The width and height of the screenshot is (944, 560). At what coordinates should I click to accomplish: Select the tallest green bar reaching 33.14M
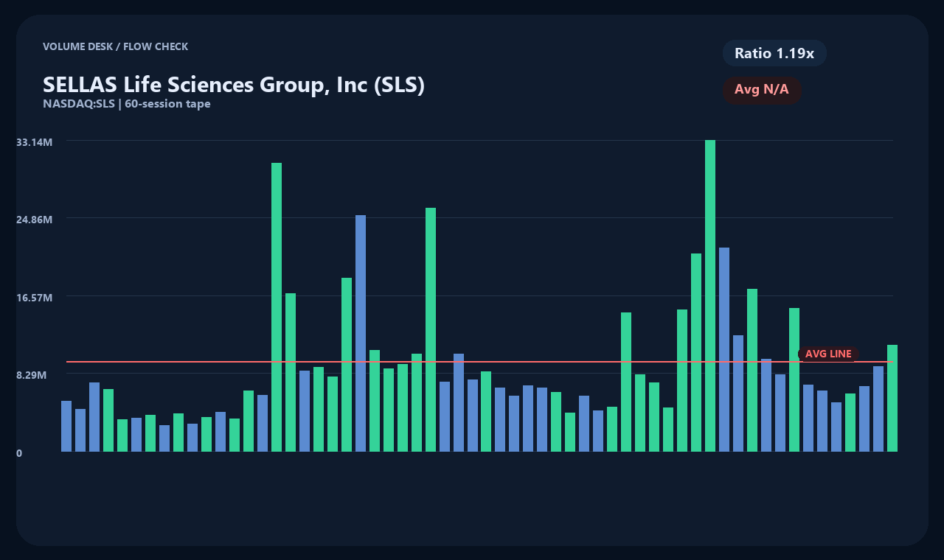(x=710, y=295)
